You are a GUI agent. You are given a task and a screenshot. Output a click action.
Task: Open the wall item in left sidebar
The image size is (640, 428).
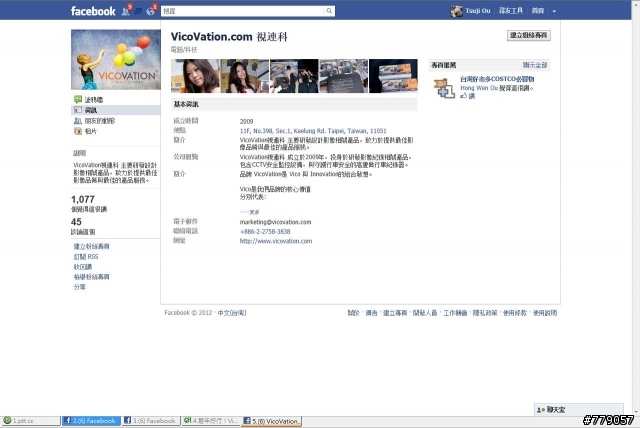(x=93, y=99)
